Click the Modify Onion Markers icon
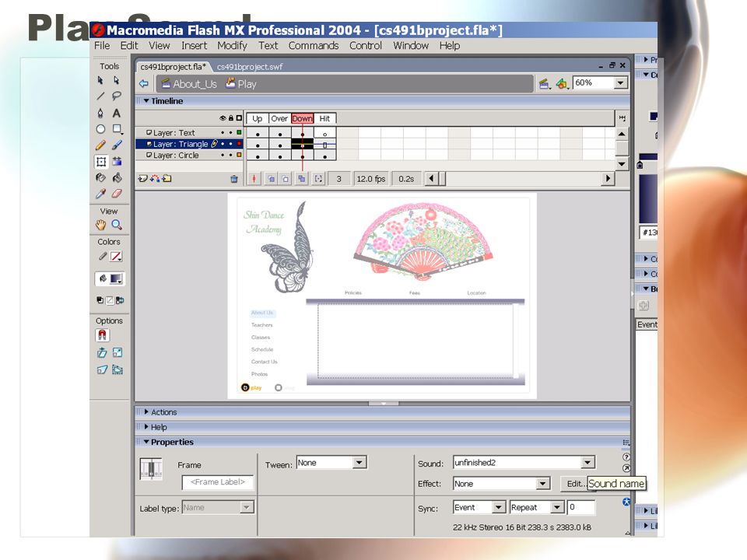This screenshot has width=747, height=560. coord(319,179)
